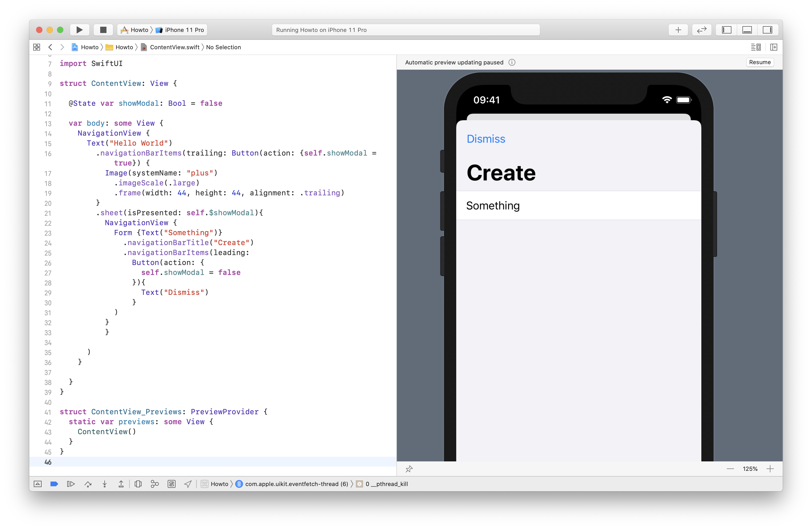
Task: Open the No Selection jump bar menu
Action: tap(223, 47)
